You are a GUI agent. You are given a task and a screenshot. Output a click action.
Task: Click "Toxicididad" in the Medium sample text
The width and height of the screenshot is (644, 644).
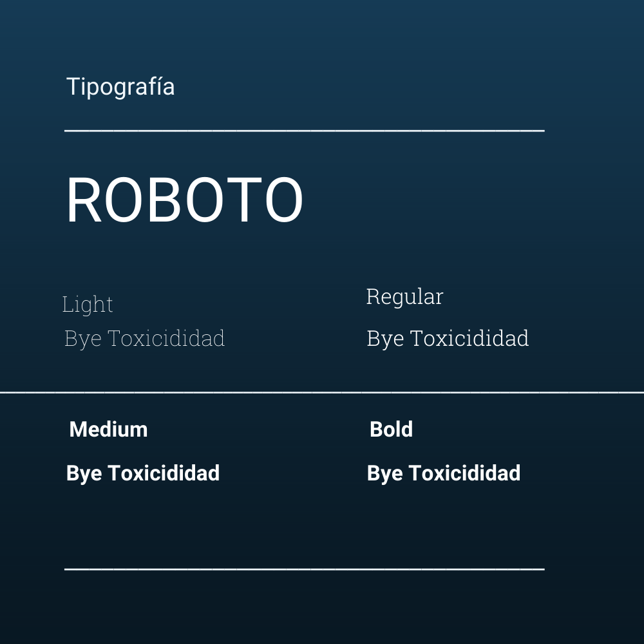tap(164, 473)
